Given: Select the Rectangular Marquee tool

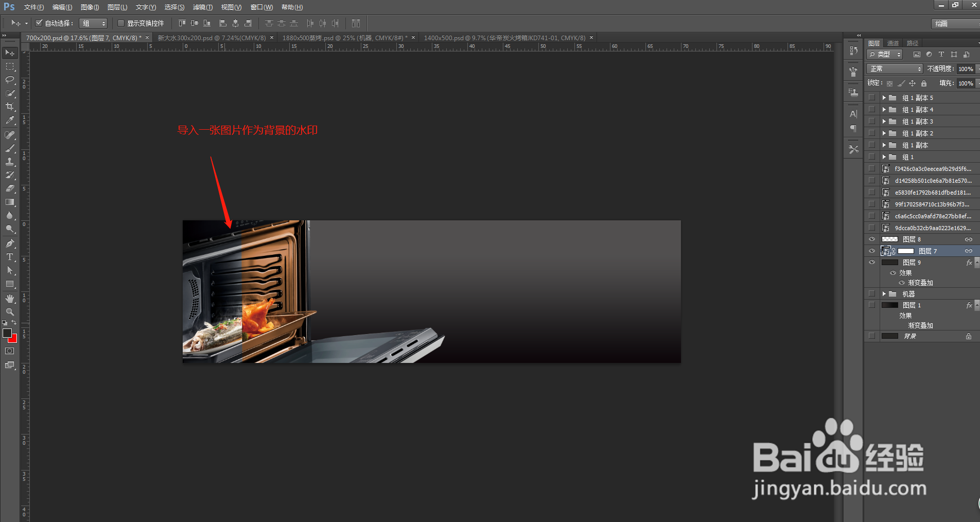Looking at the screenshot, I should tap(10, 66).
